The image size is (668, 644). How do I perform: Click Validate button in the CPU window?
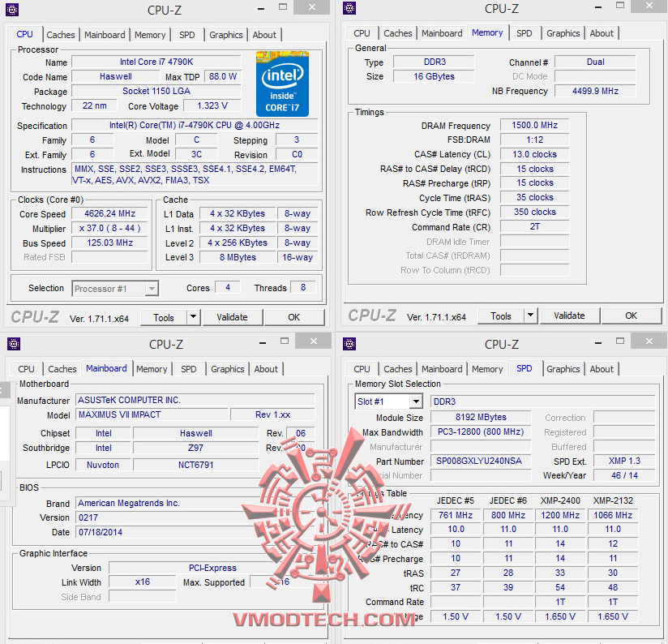pyautogui.click(x=232, y=317)
